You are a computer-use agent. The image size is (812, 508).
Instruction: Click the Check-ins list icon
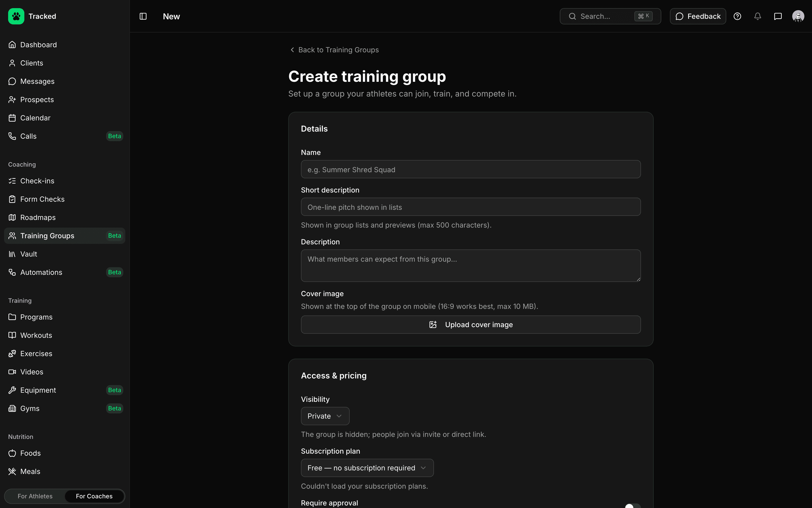pos(12,181)
